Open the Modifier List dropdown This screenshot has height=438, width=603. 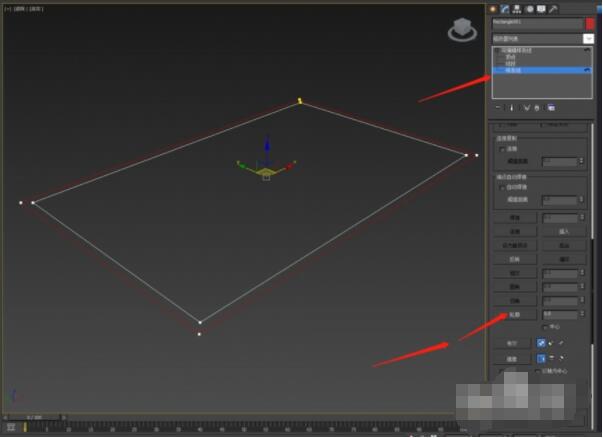[588, 38]
